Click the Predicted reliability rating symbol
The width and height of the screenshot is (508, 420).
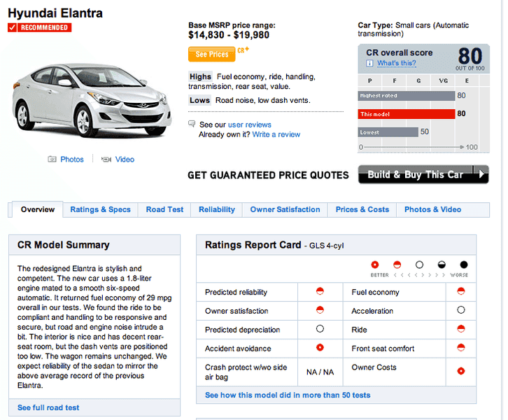[320, 291]
